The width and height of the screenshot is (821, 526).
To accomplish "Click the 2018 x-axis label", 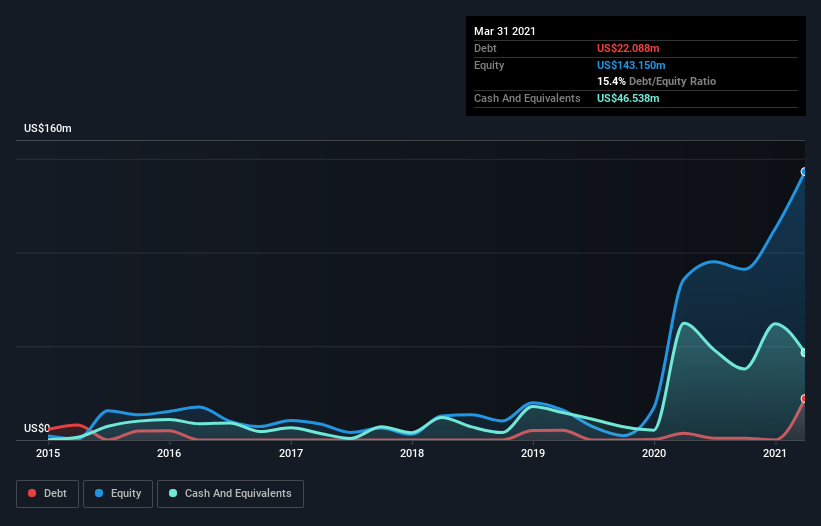I will [x=412, y=453].
